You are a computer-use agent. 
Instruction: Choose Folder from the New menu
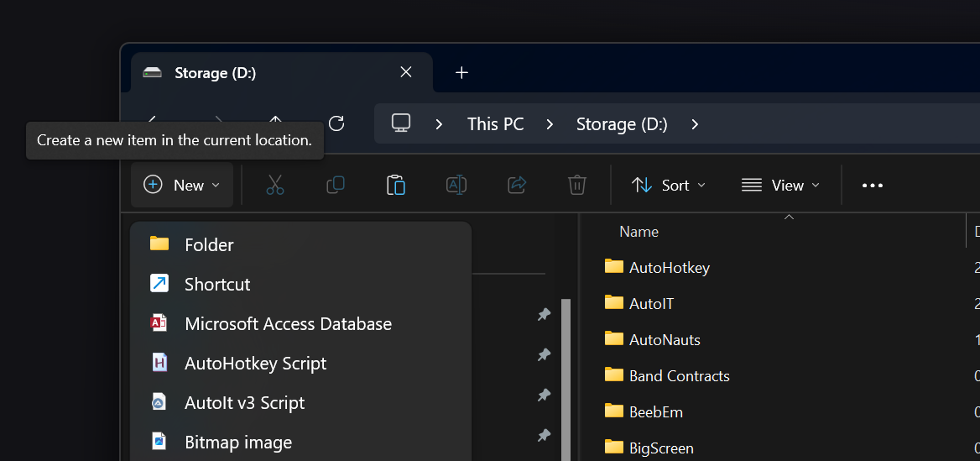click(x=300, y=244)
